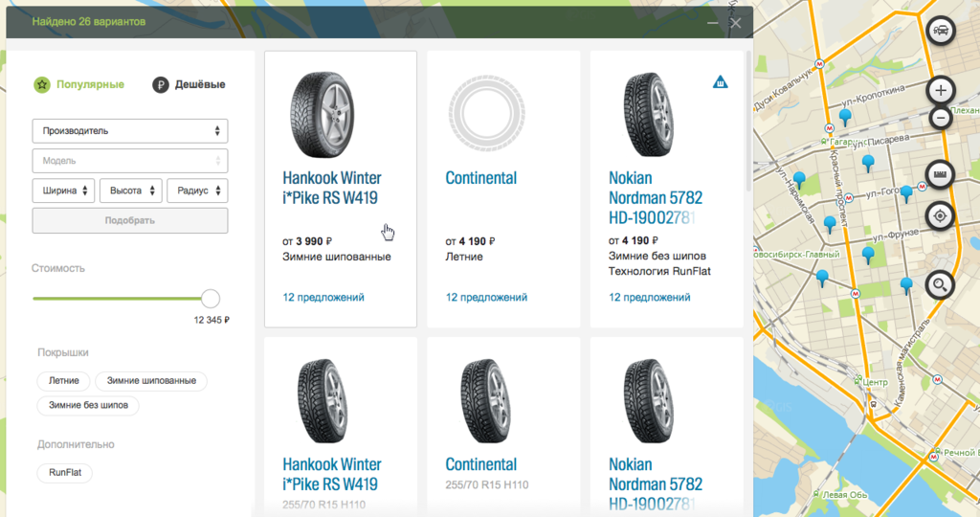Click the Технология RunFlat text on Nokian card

659,271
